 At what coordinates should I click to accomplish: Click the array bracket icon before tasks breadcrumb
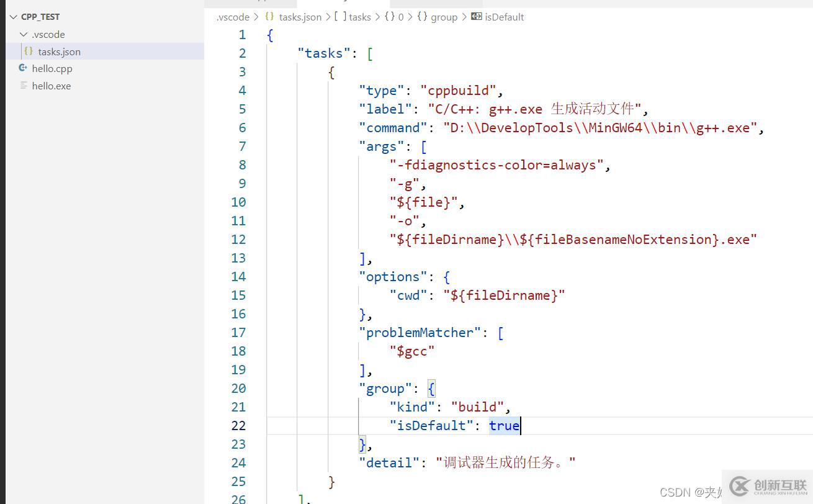[x=340, y=17]
